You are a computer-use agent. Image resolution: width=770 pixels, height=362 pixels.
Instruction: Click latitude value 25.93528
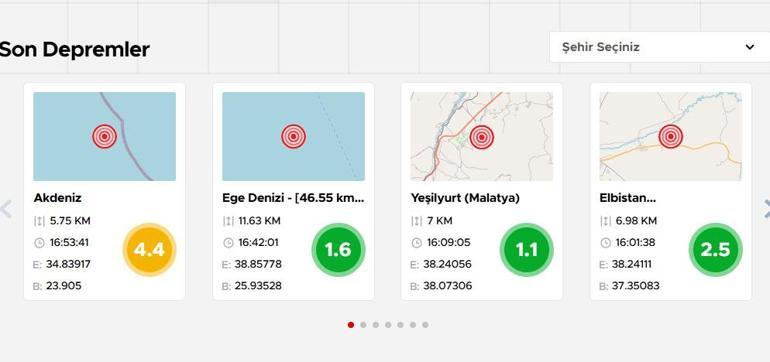tap(258, 286)
